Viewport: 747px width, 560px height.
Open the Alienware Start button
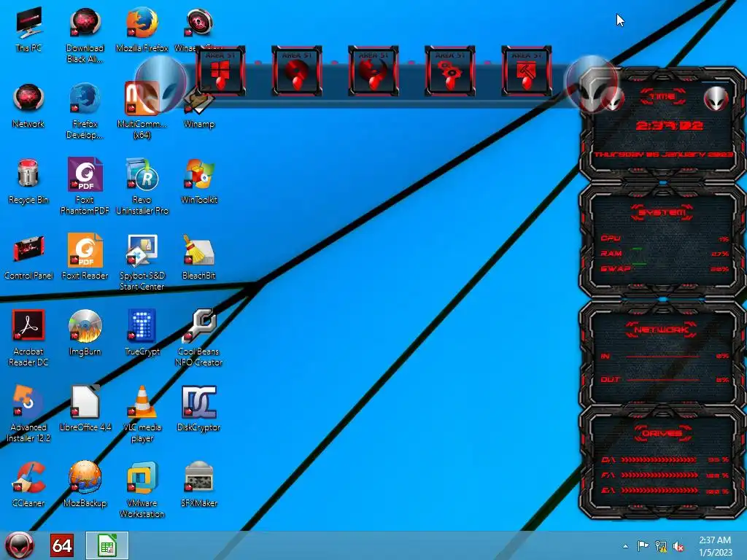[x=19, y=545]
